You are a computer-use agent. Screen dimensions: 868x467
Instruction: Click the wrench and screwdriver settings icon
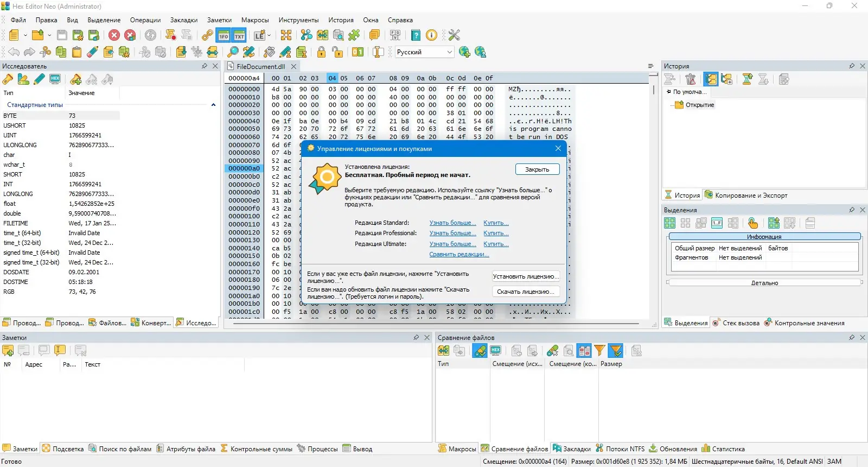(x=454, y=35)
